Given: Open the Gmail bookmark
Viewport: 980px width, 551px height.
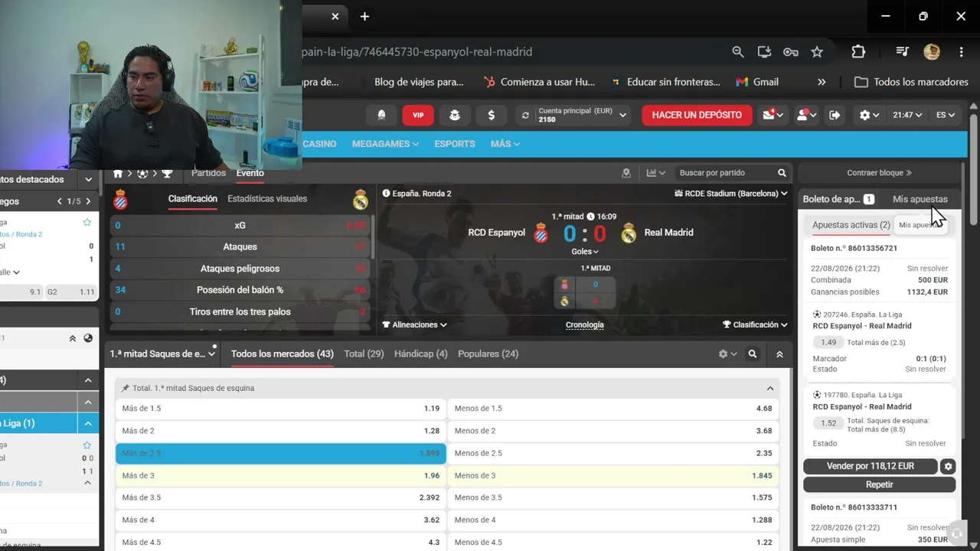Looking at the screenshot, I should tap(757, 82).
